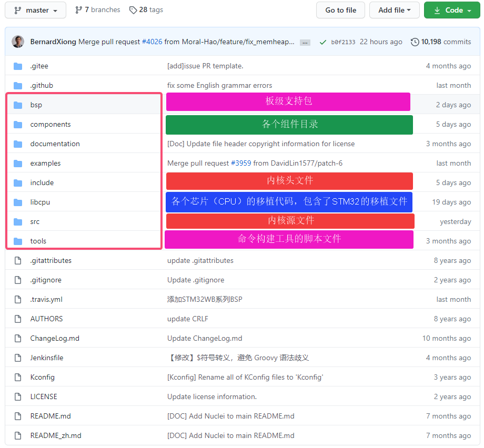Click the components folder icon
This screenshot has height=448, width=484.
coord(18,124)
